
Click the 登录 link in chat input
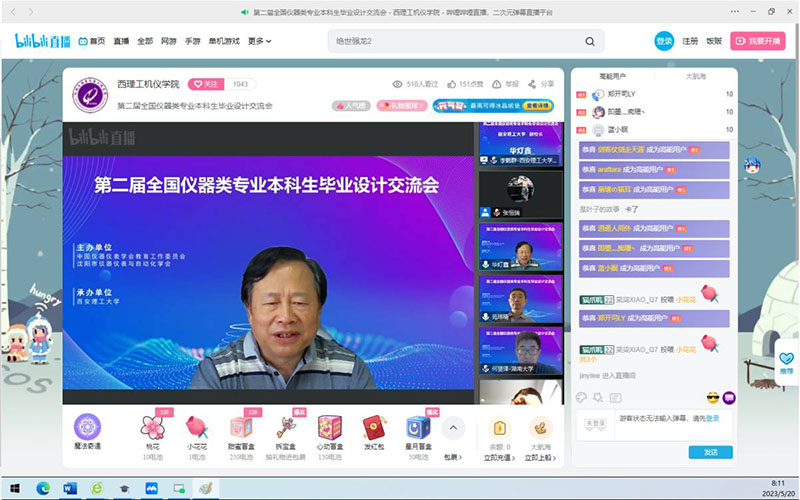click(x=713, y=418)
